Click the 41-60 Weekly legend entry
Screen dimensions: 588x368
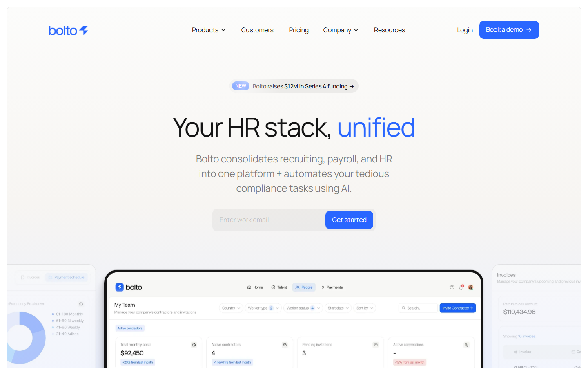[x=66, y=328]
